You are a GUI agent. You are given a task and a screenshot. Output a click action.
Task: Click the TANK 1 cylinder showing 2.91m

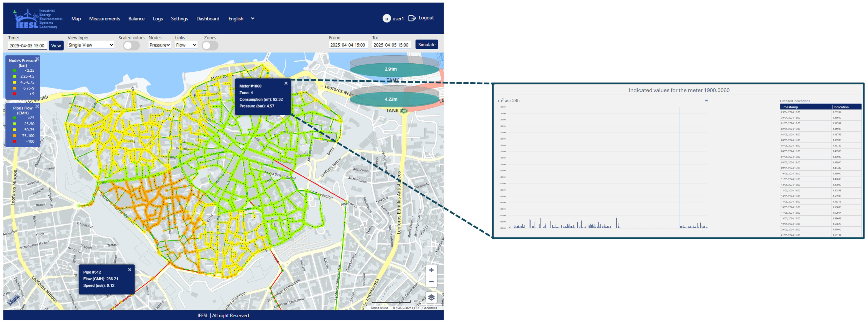coord(394,66)
